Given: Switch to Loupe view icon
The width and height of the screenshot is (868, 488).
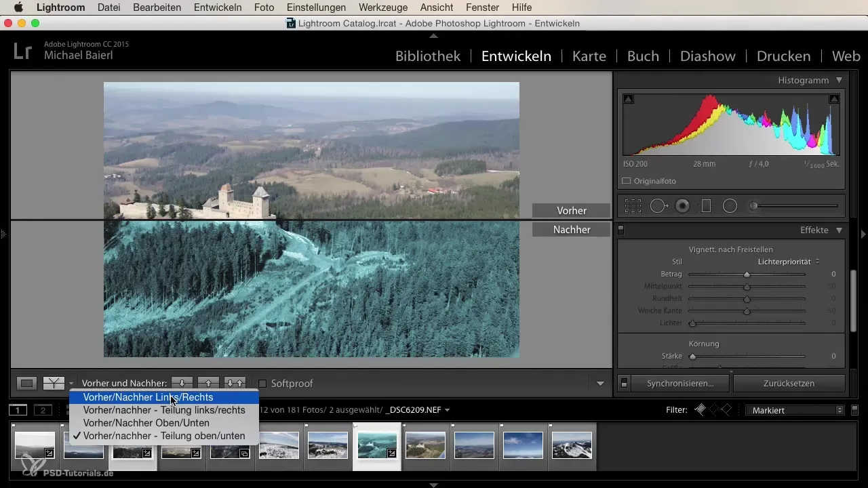Looking at the screenshot, I should click(27, 383).
